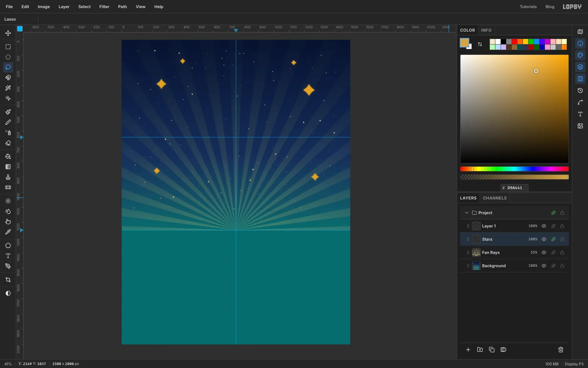Image resolution: width=588 pixels, height=368 pixels.
Task: Select the Pencil tool
Action: click(x=8, y=122)
